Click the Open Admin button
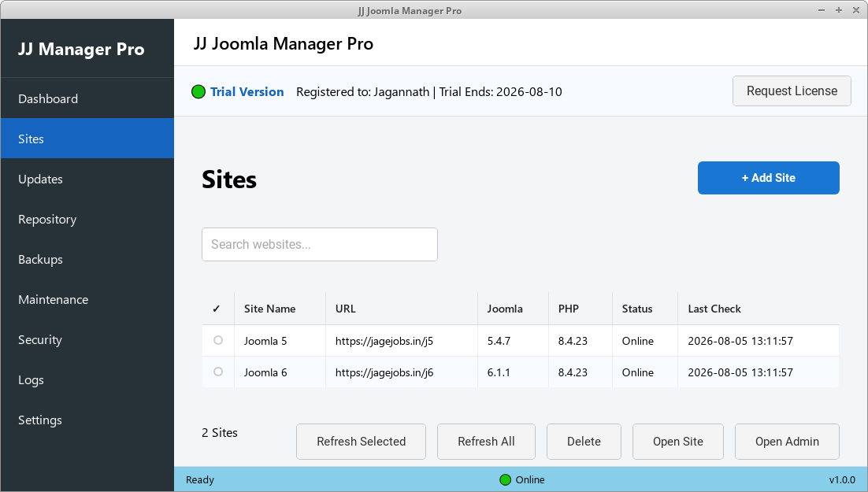 [x=787, y=442]
